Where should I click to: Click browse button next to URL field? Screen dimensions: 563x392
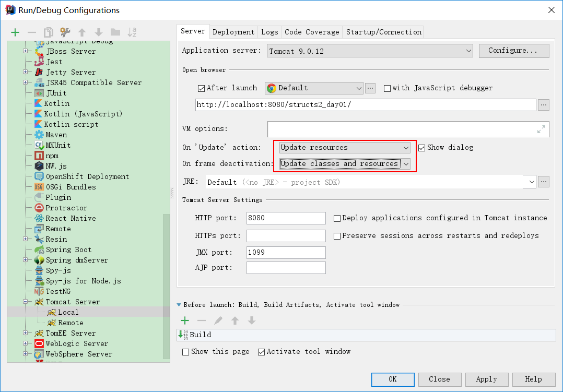click(544, 105)
